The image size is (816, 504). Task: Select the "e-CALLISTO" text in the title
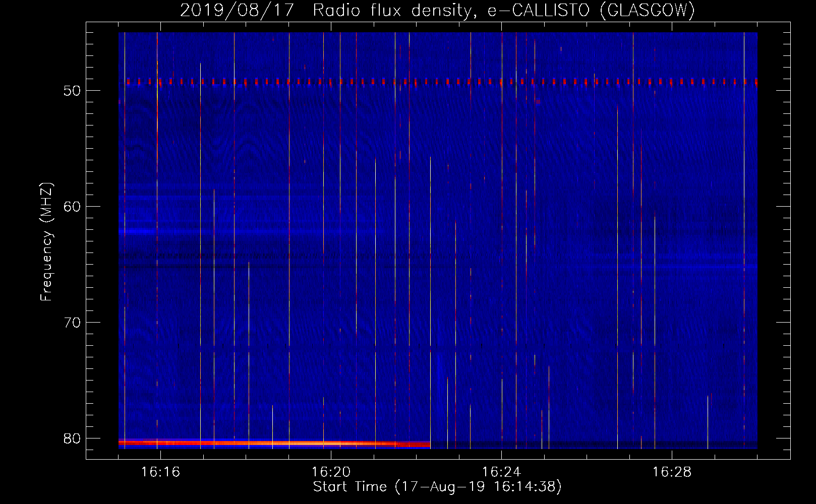point(539,10)
